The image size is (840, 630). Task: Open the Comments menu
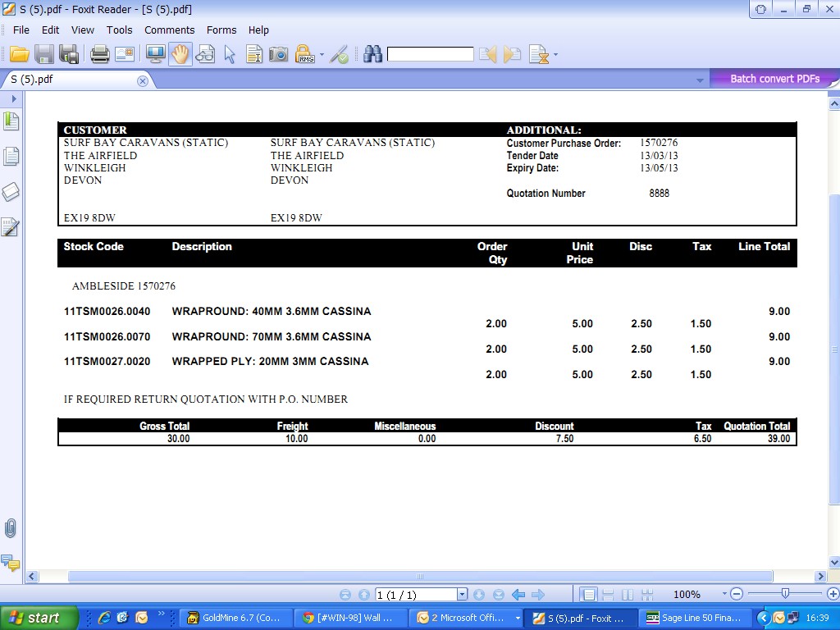click(x=169, y=30)
